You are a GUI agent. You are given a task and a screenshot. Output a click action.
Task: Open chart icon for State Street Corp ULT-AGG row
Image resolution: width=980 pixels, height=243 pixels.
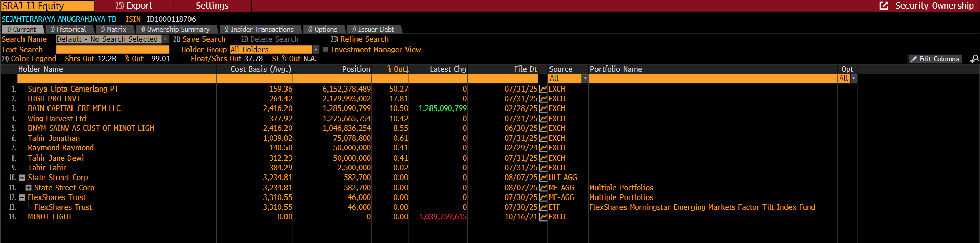[543, 178]
